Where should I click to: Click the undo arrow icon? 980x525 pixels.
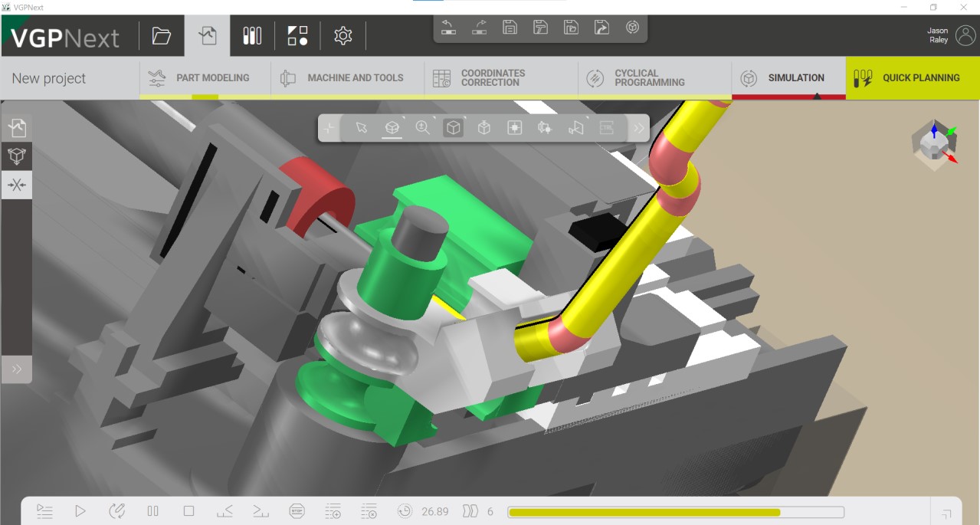449,28
